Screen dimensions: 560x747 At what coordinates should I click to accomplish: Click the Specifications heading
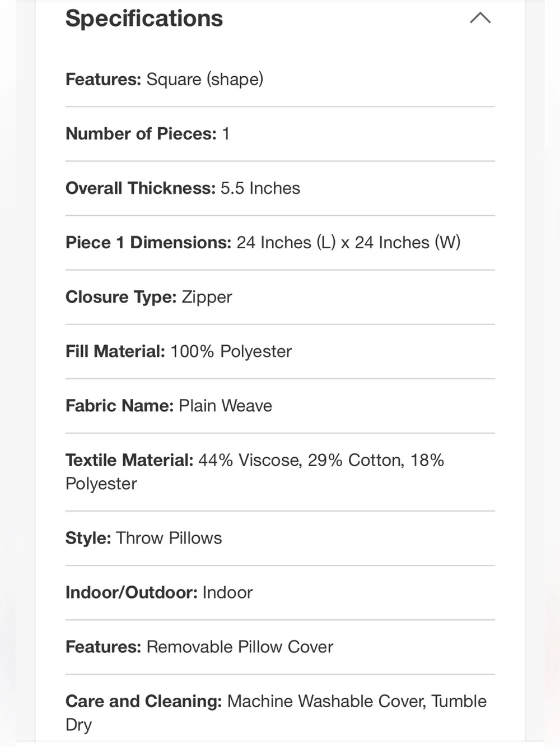pyautogui.click(x=144, y=18)
